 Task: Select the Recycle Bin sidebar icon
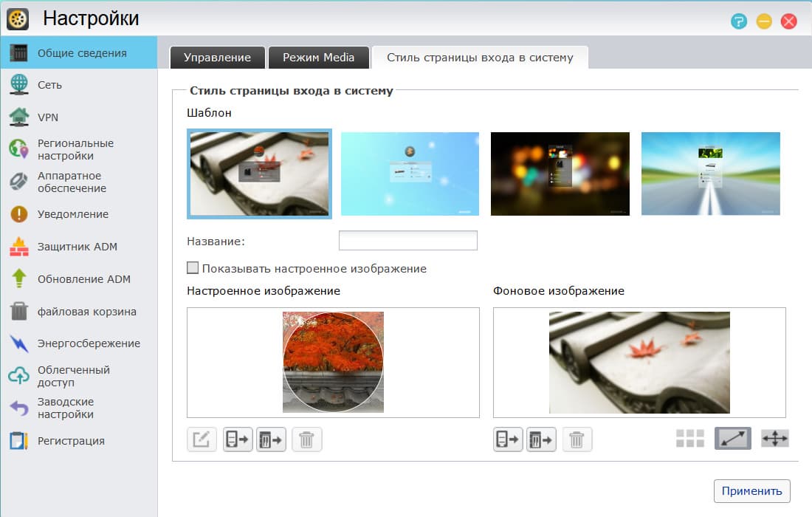[21, 311]
